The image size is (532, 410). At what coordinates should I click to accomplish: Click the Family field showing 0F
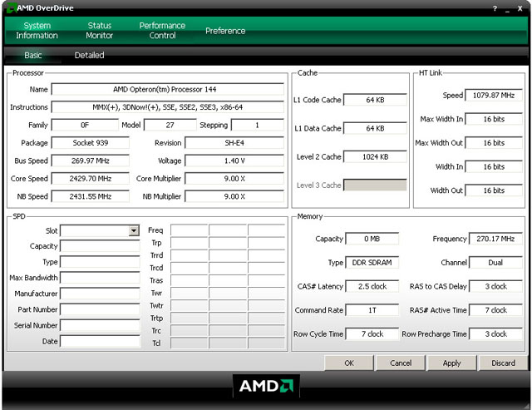coord(85,125)
